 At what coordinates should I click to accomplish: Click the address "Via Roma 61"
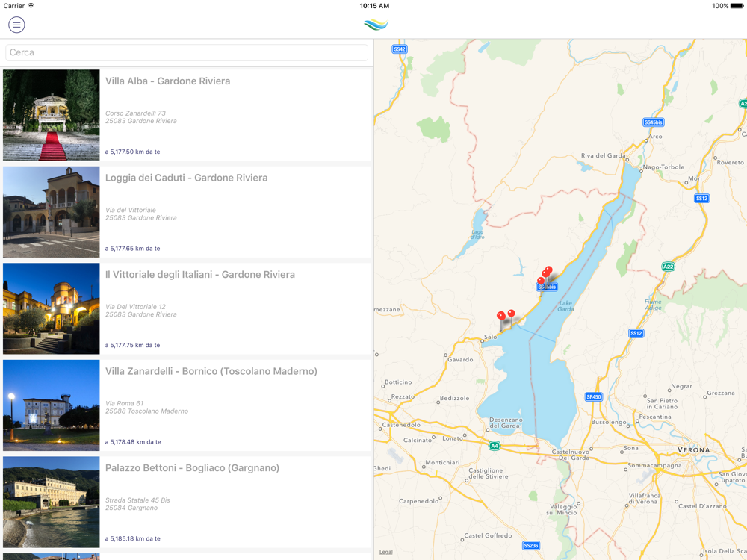[x=124, y=403]
